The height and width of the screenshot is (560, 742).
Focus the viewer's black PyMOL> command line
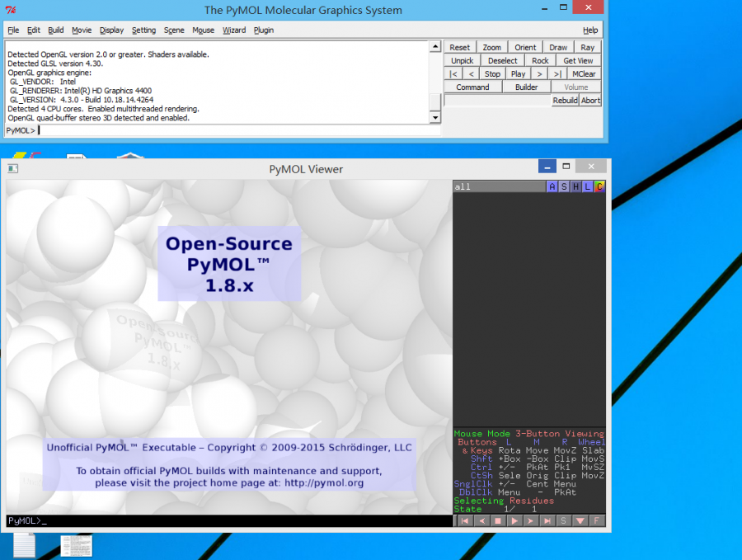229,520
